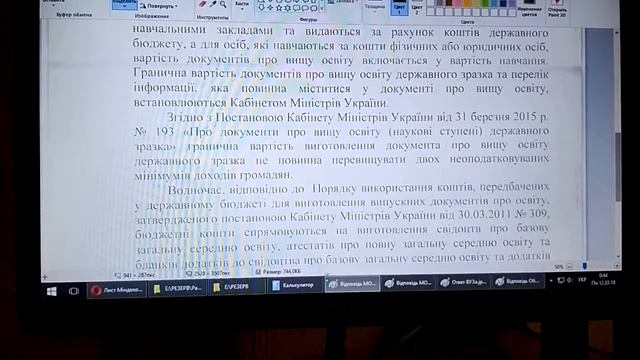Click the status bar text 'Размер: 744,0КБ'
The width and height of the screenshot is (640, 360).
pos(282,271)
